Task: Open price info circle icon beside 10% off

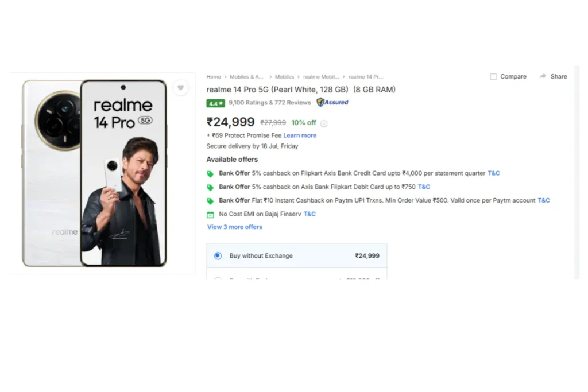Action: click(324, 123)
